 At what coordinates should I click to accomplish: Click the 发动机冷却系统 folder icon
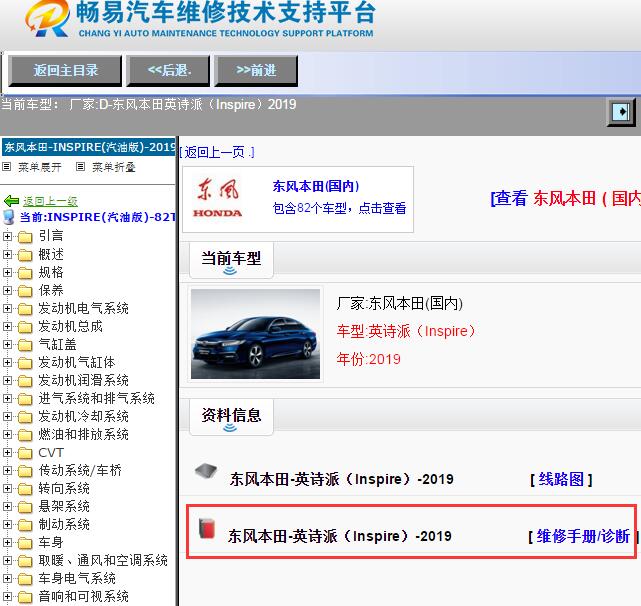[x=25, y=417]
